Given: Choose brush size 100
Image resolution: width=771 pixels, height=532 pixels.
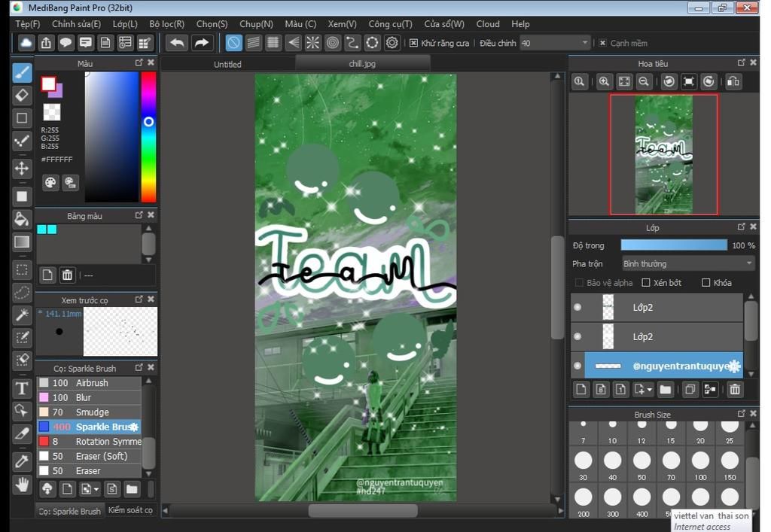Looking at the screenshot, I should click(700, 465).
